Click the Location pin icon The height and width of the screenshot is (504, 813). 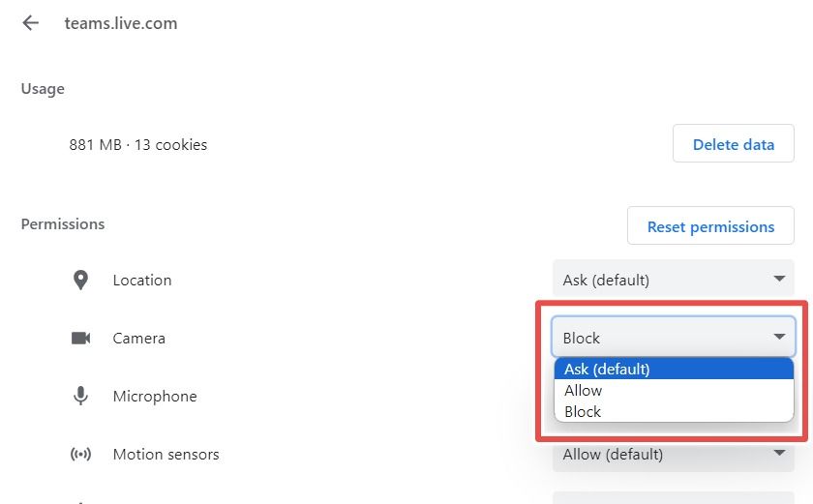[x=80, y=281]
